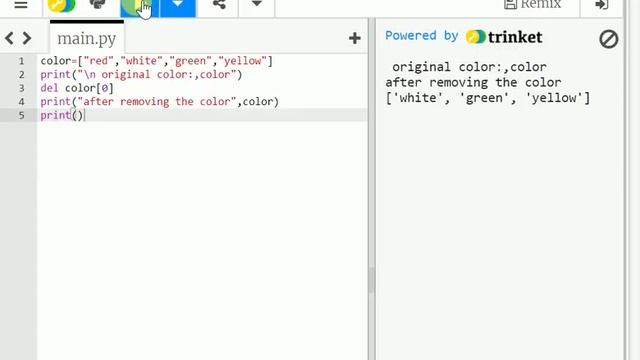640x360 pixels.
Task: Expand the dropdown next to share
Action: click(x=256, y=4)
